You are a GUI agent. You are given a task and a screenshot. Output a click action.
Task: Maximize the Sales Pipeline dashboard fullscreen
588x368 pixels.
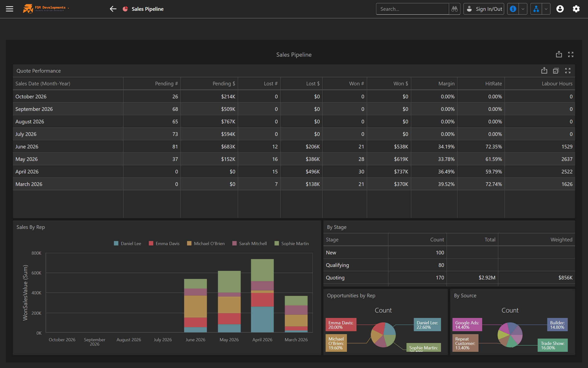click(x=571, y=54)
